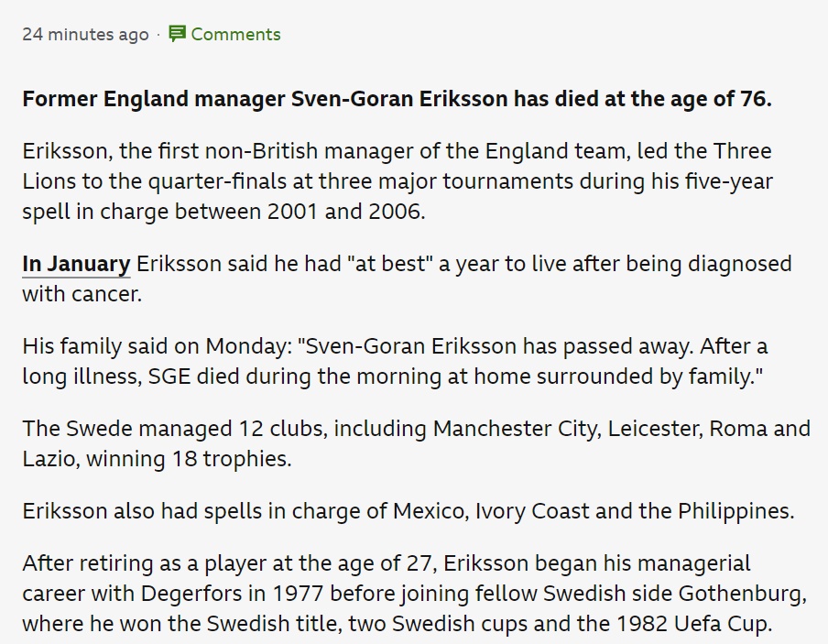Image resolution: width=828 pixels, height=644 pixels.
Task: Click the family statement quote paragraph
Action: [x=395, y=361]
